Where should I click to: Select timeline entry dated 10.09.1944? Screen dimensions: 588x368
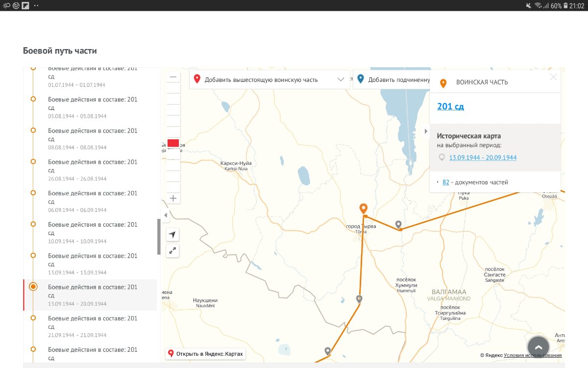(x=93, y=233)
